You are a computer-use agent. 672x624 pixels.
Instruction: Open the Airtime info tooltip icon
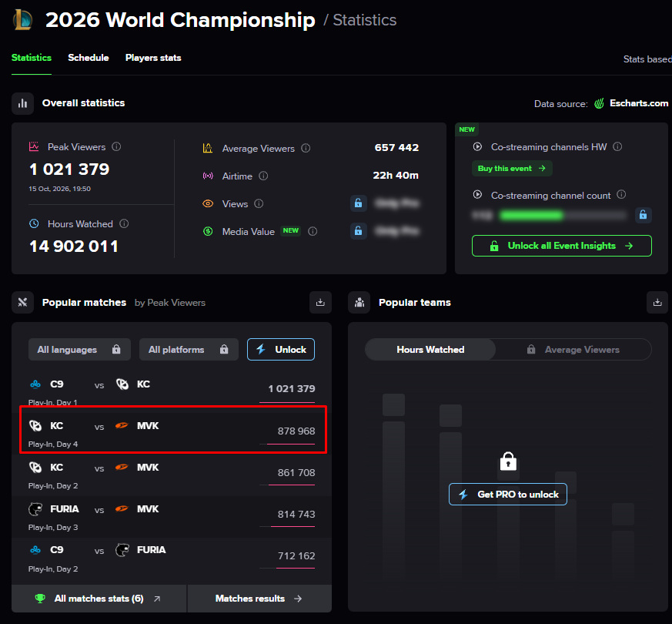tap(263, 176)
